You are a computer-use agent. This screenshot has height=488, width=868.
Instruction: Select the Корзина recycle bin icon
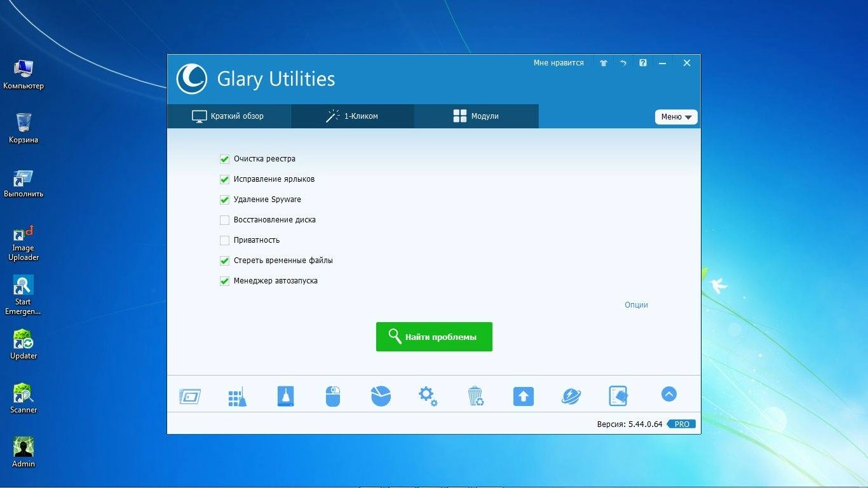click(x=24, y=128)
